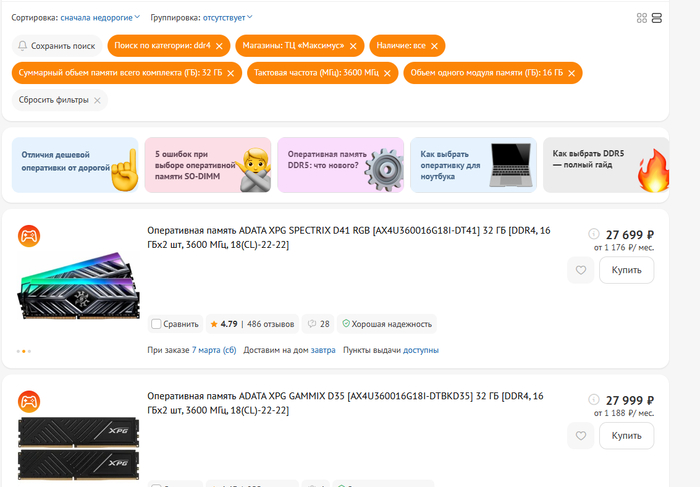
Task: Switch to grid view layout
Action: (641, 18)
